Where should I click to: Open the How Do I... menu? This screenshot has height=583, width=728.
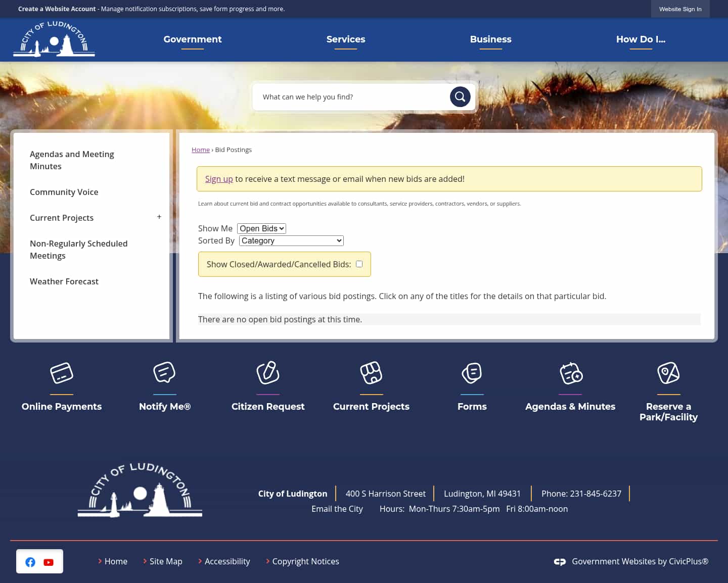tap(641, 39)
